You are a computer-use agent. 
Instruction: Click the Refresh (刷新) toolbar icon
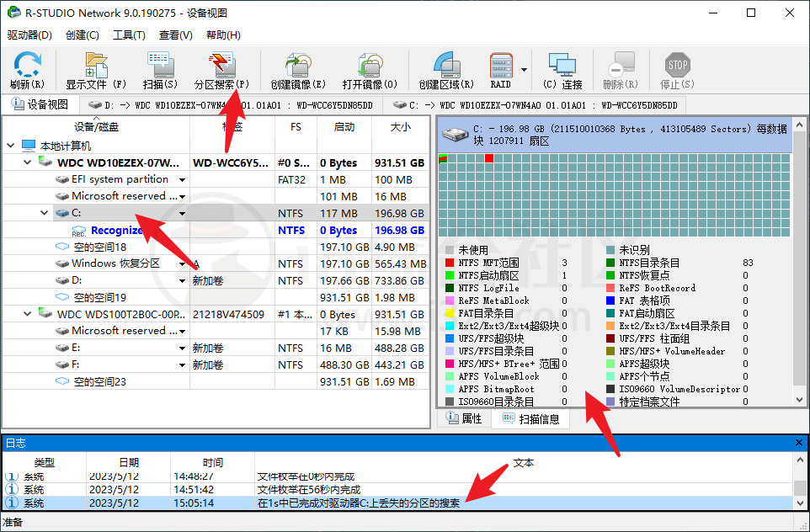coord(28,71)
